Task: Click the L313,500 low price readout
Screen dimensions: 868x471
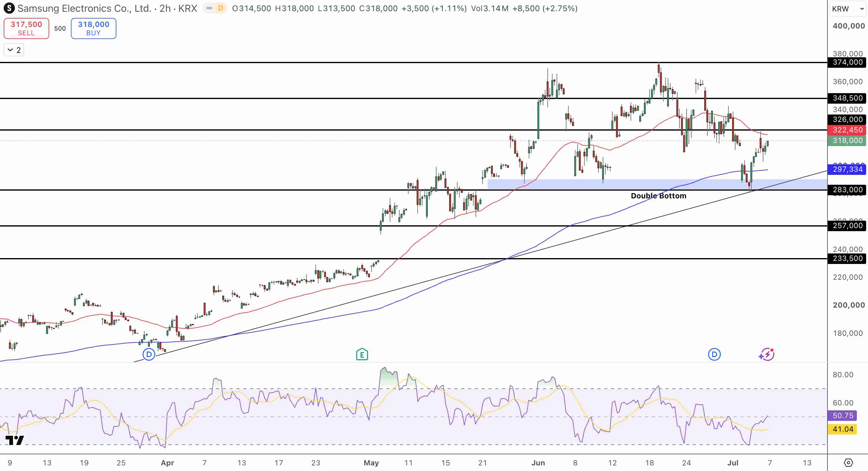Action: click(336, 8)
